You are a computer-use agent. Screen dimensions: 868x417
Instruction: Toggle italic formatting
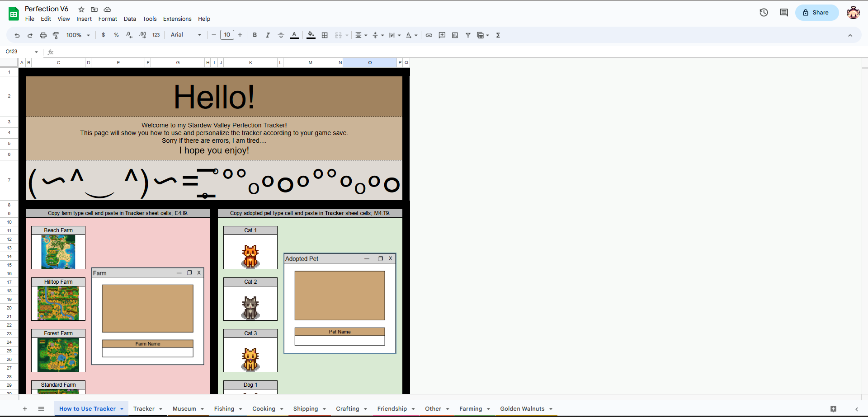click(x=268, y=35)
